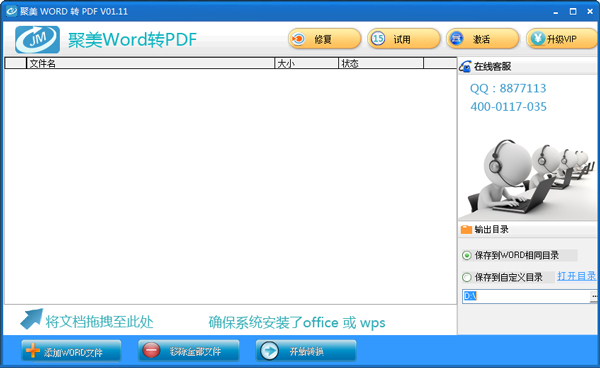Viewport: 600px width, 368px height.
Task: Click the 文件名 column header
Action: click(x=150, y=64)
